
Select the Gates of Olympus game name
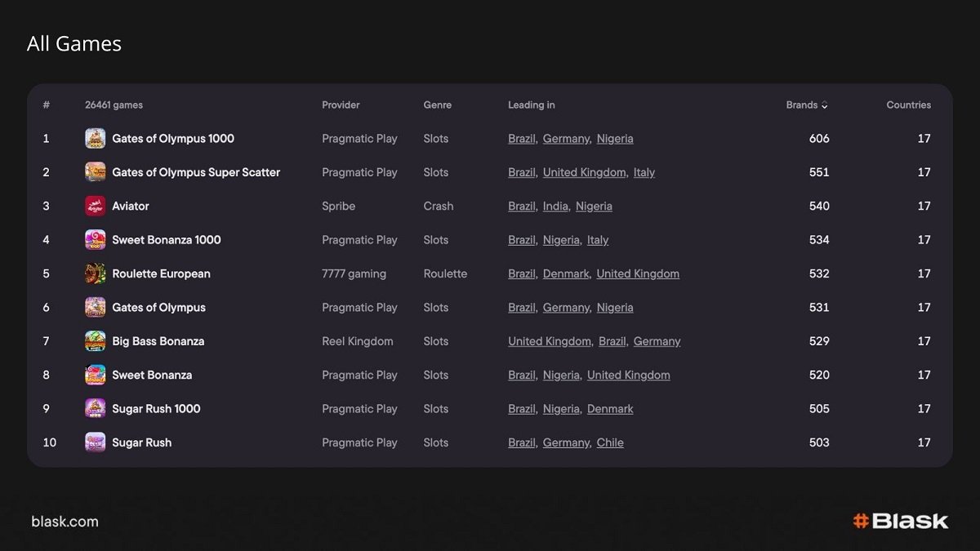click(x=158, y=308)
